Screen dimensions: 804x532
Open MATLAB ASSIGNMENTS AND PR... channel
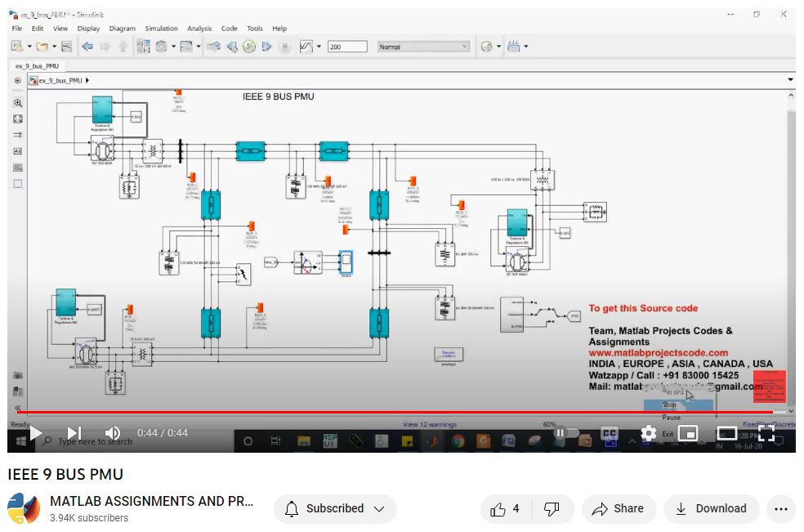pos(152,501)
